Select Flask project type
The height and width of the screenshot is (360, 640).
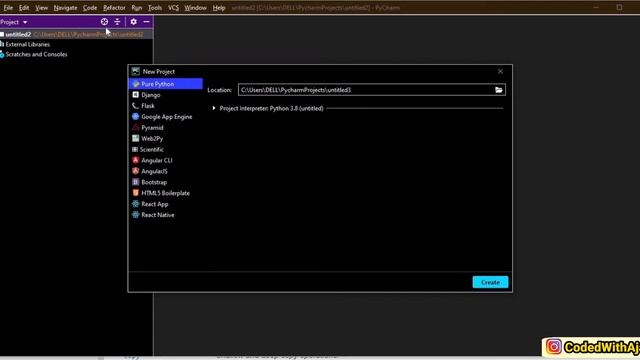(x=165, y=106)
